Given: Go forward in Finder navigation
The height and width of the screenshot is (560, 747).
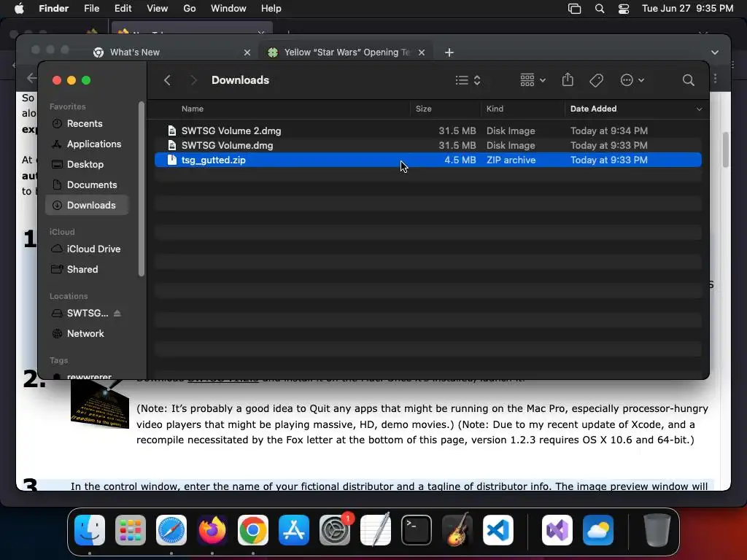Looking at the screenshot, I should [x=193, y=80].
